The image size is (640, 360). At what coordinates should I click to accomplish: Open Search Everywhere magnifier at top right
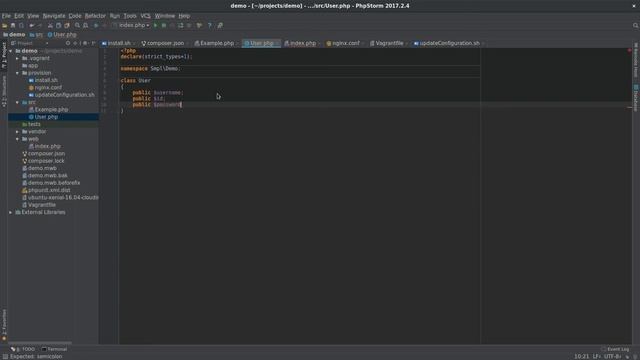pyautogui.click(x=636, y=25)
